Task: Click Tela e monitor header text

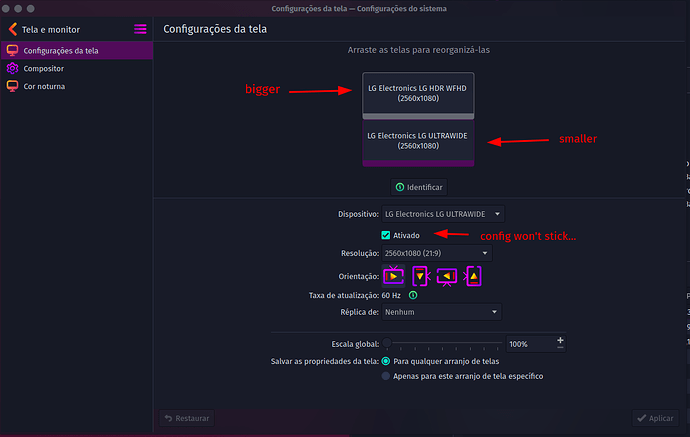Action: pos(51,29)
